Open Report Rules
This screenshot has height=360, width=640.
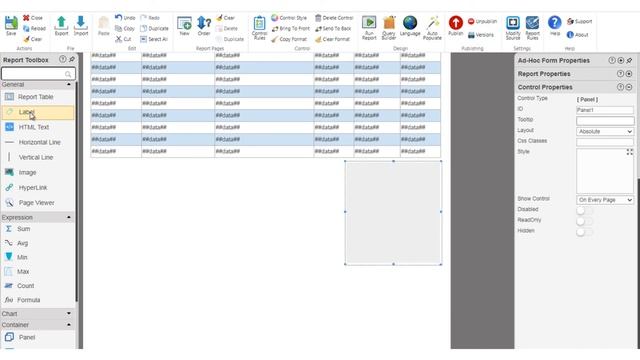pyautogui.click(x=532, y=28)
